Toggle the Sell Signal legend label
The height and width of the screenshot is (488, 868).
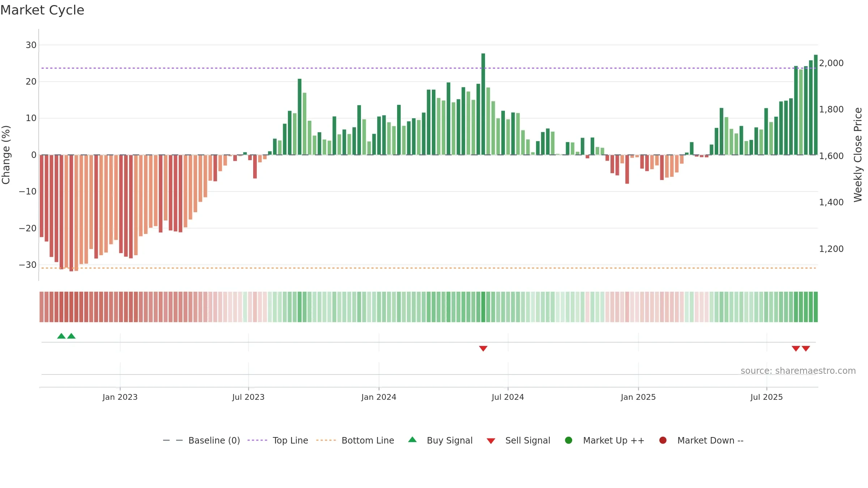tap(528, 440)
